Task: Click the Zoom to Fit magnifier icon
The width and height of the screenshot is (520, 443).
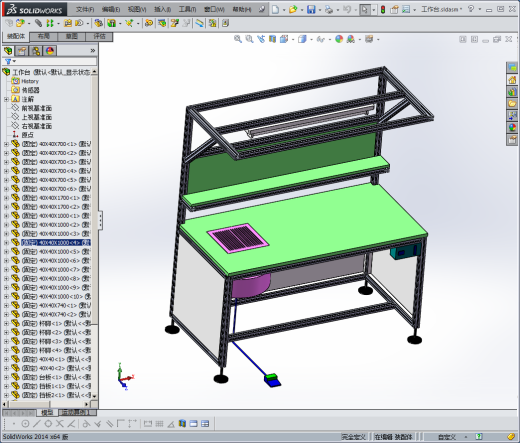Action: [x=238, y=39]
